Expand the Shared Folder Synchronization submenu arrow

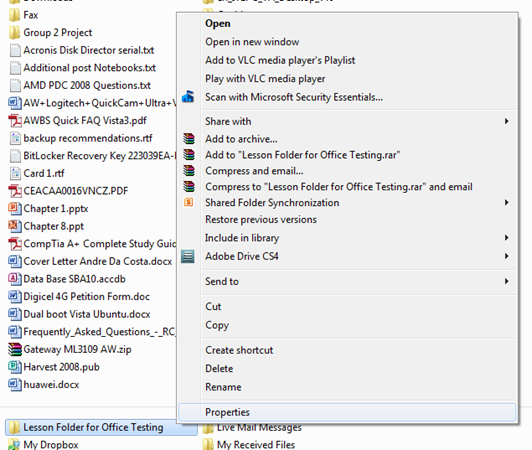(507, 203)
